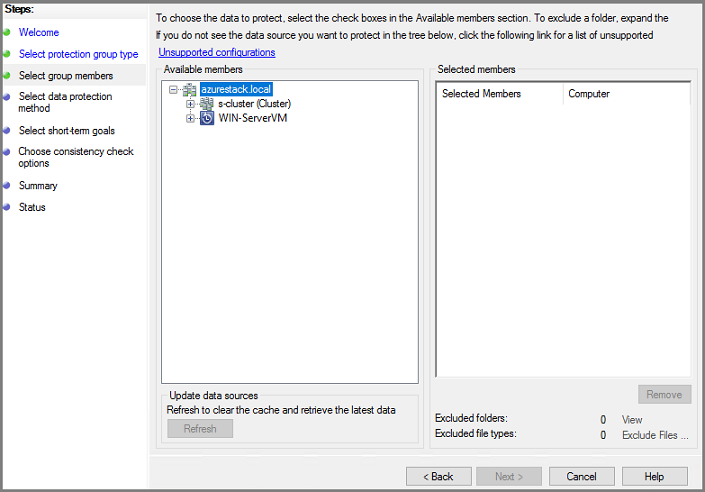The width and height of the screenshot is (705, 492).
Task: Go to the Welcome step
Action: pyautogui.click(x=39, y=32)
